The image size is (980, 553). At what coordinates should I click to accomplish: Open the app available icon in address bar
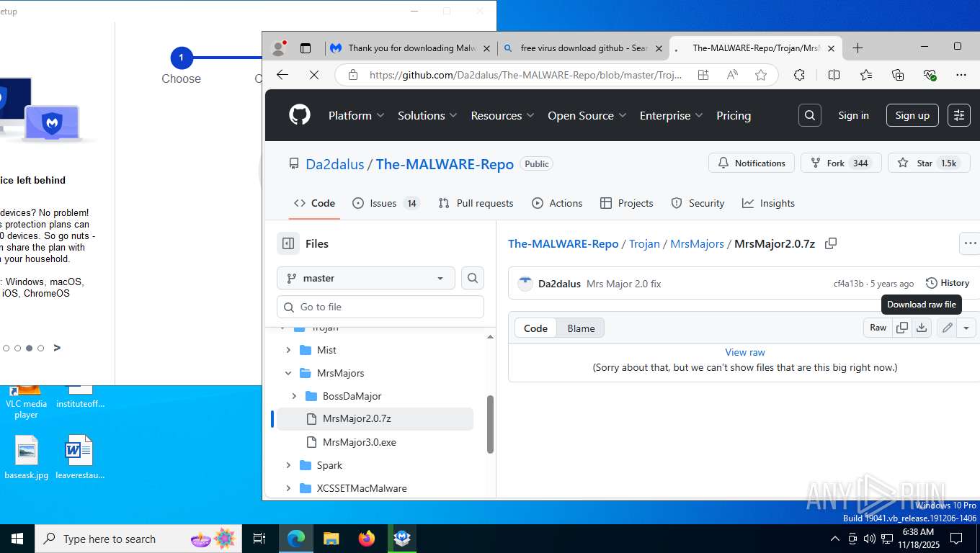[x=703, y=75]
